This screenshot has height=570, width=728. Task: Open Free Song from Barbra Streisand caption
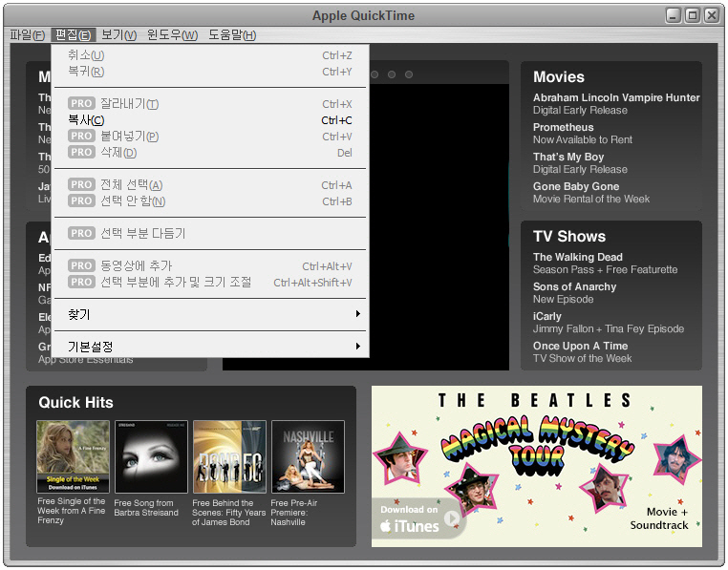[x=146, y=508]
